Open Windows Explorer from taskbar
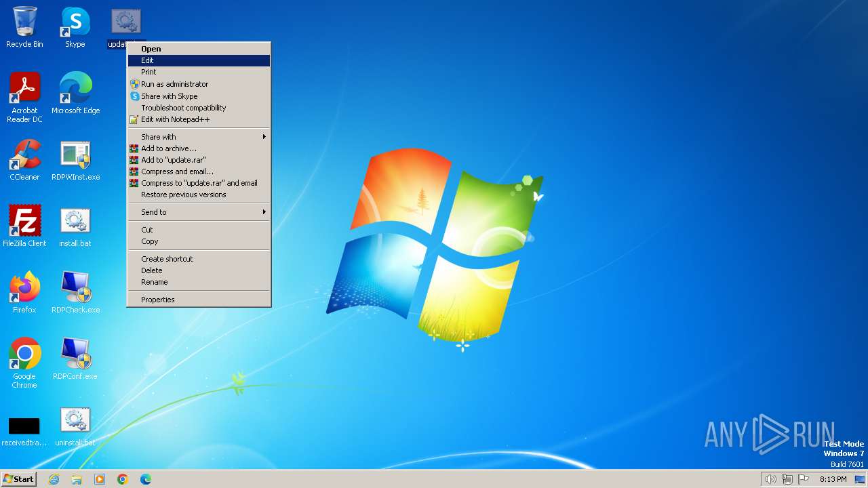868x488 pixels. coord(77,479)
